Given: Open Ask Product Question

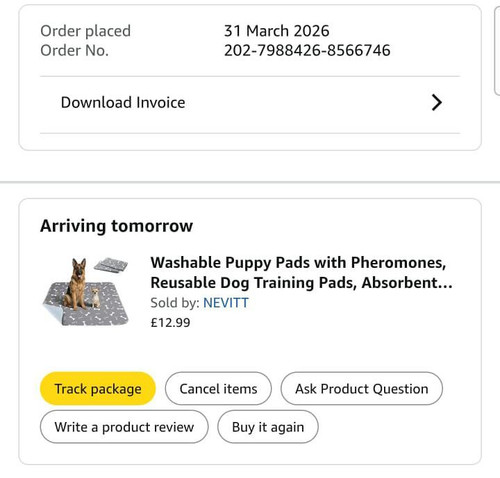Looking at the screenshot, I should 362,388.
